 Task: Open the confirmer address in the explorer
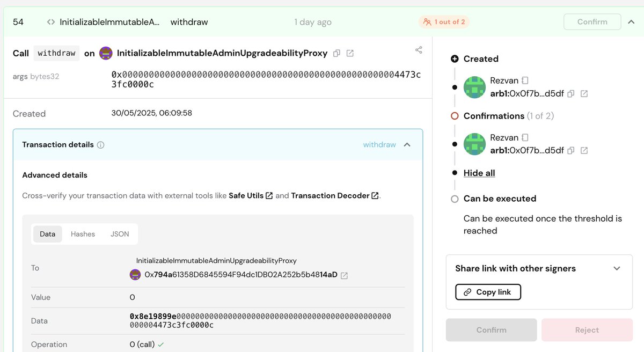point(584,150)
